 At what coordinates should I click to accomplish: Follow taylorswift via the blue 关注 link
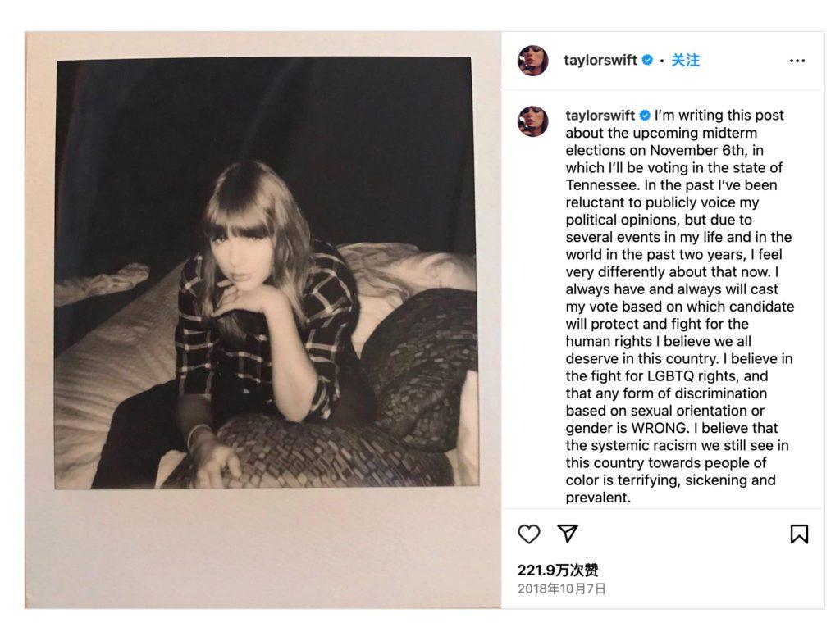tap(685, 60)
